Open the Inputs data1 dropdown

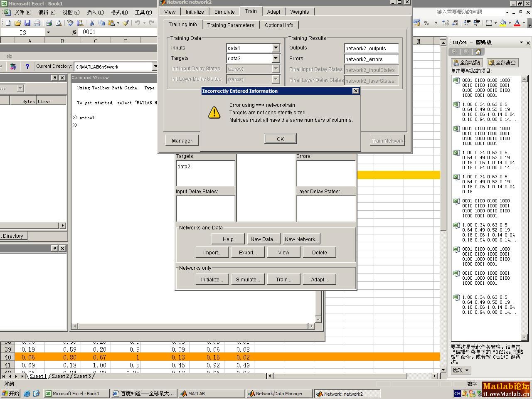pos(276,48)
